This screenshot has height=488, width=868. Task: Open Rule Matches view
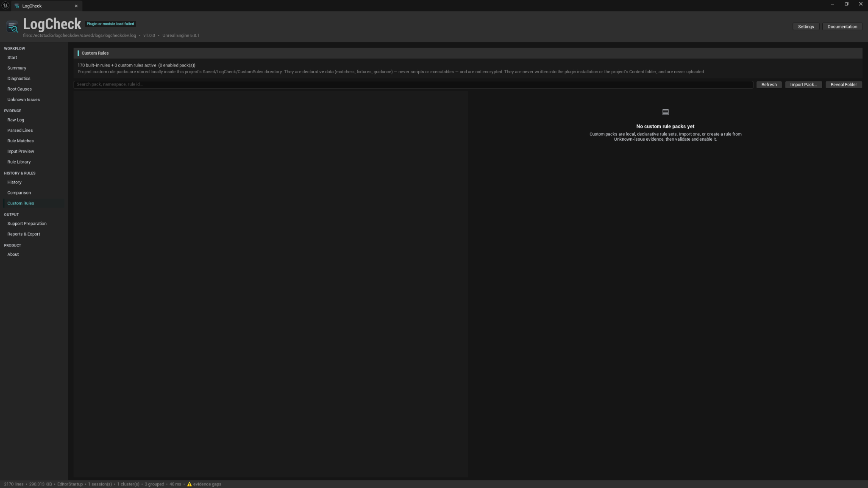pyautogui.click(x=34, y=141)
